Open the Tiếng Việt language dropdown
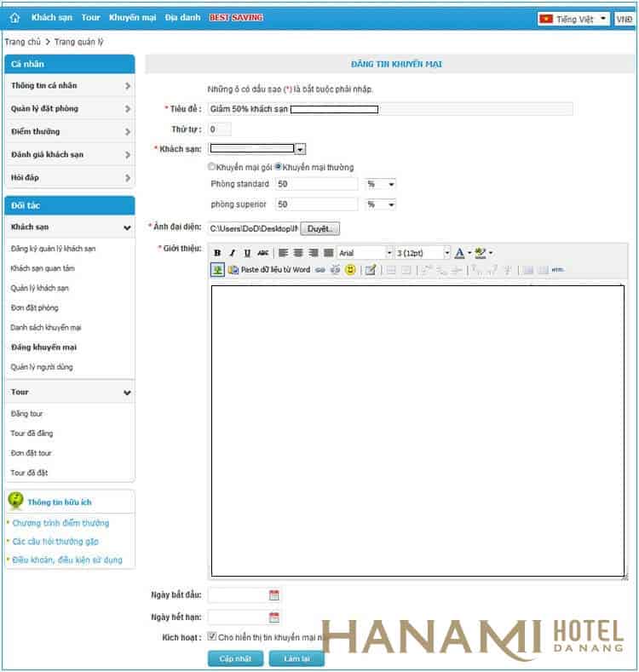This screenshot has width=639, height=672. tap(574, 18)
